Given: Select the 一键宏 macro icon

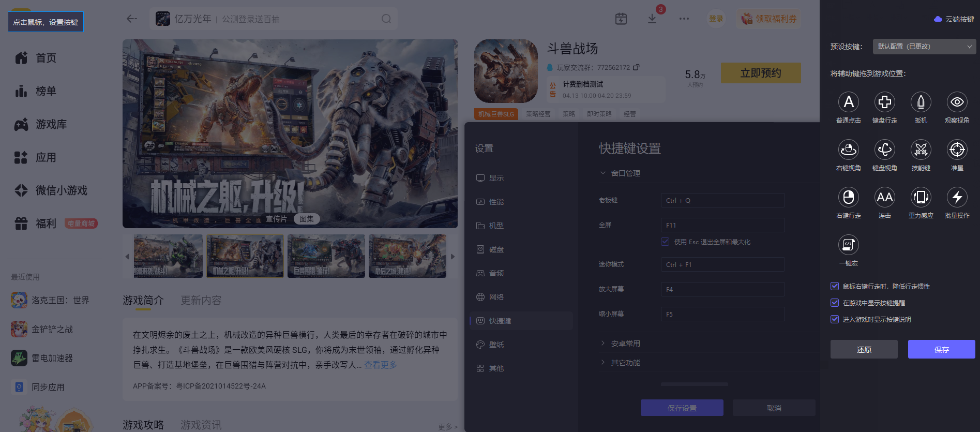Looking at the screenshot, I should [x=849, y=245].
